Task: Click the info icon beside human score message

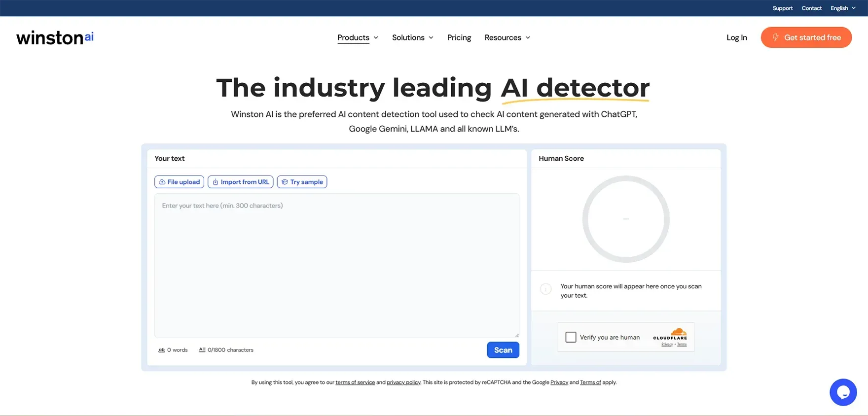Action: (545, 289)
